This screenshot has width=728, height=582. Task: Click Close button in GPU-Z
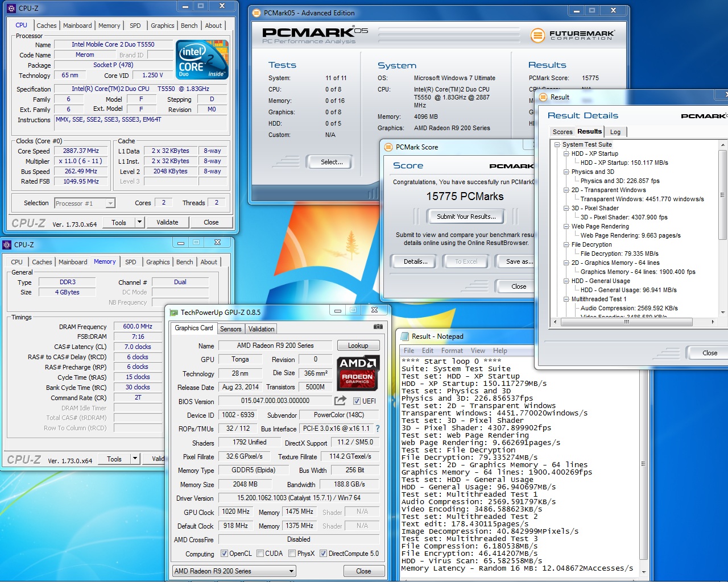point(363,571)
